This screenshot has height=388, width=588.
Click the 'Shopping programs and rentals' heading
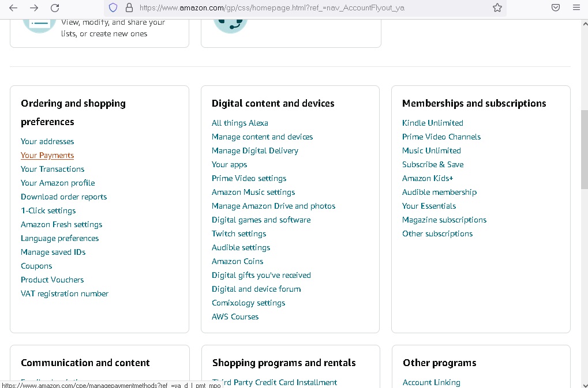pyautogui.click(x=284, y=363)
